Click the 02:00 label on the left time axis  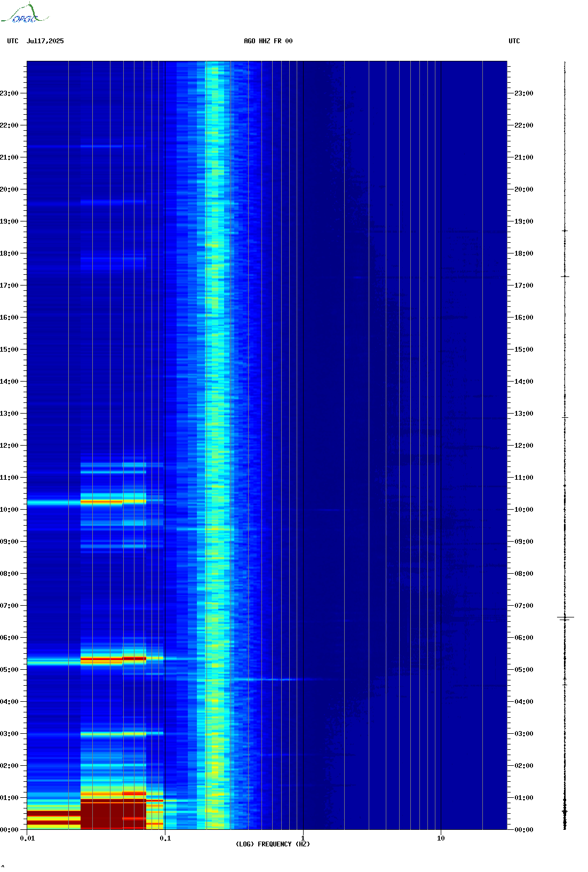coord(9,766)
